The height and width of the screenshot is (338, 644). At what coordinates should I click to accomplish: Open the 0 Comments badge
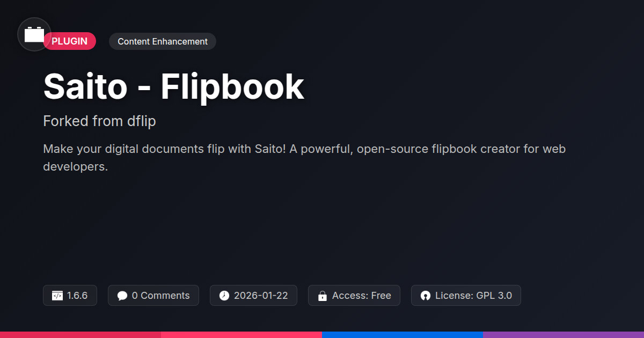153,296
